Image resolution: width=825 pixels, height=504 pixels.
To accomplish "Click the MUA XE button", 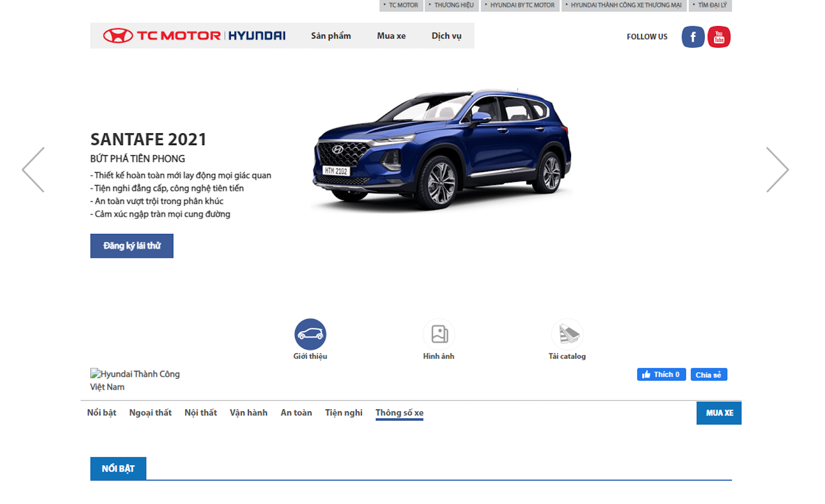I will click(x=719, y=413).
